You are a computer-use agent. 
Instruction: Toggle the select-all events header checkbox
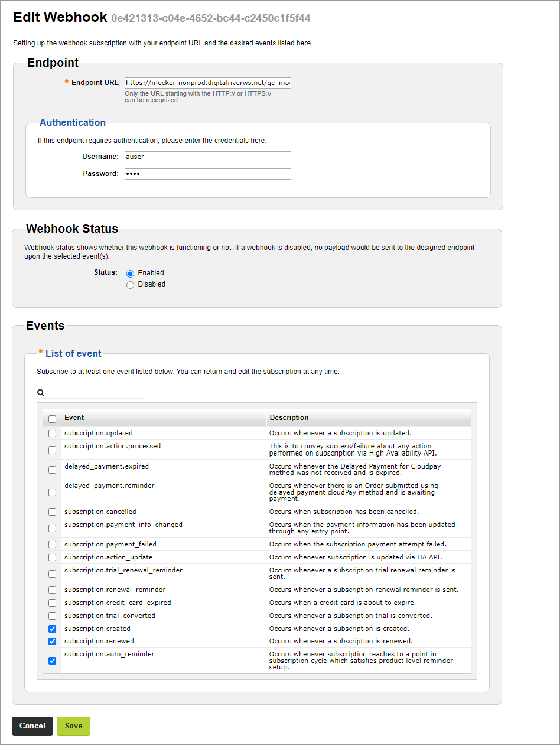[x=53, y=419]
